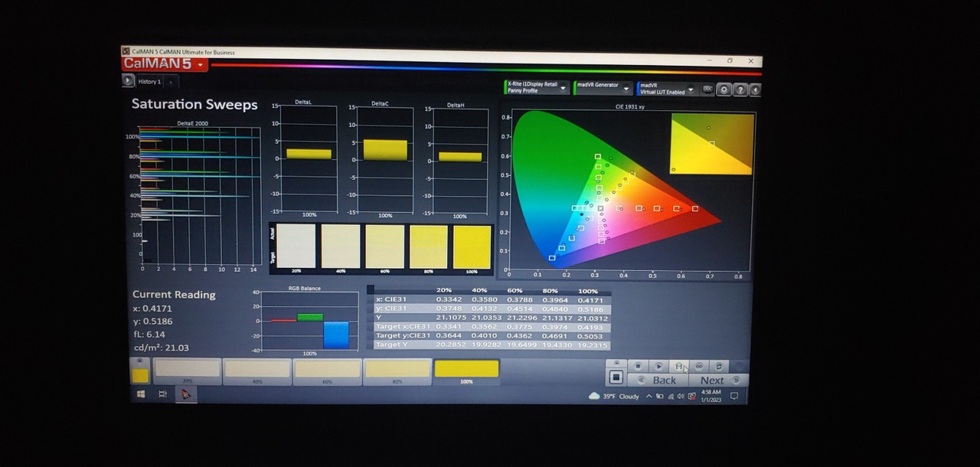The height and width of the screenshot is (467, 980).
Task: Go Back to previous workflow page
Action: (658, 380)
